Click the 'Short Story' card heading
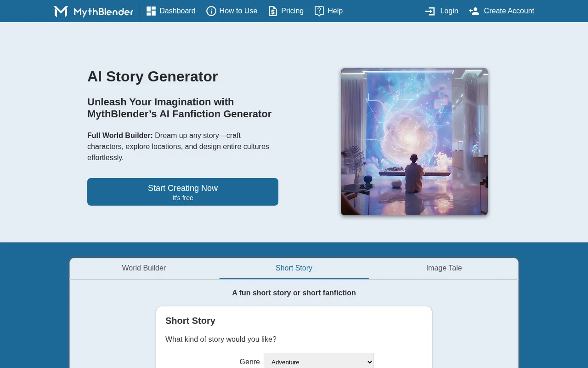588x368 pixels. click(x=190, y=321)
